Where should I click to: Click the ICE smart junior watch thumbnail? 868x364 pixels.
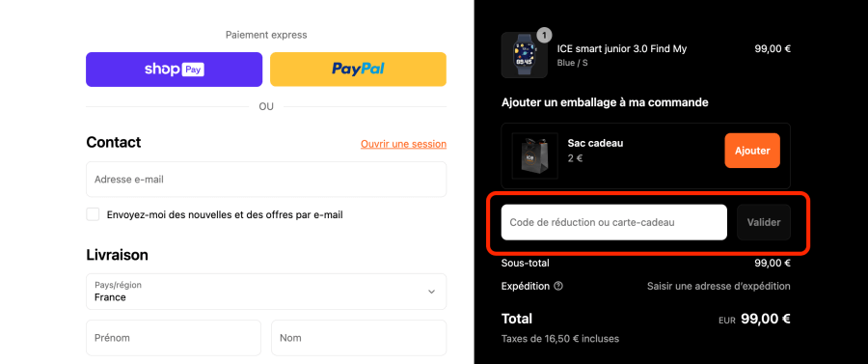[x=525, y=55]
